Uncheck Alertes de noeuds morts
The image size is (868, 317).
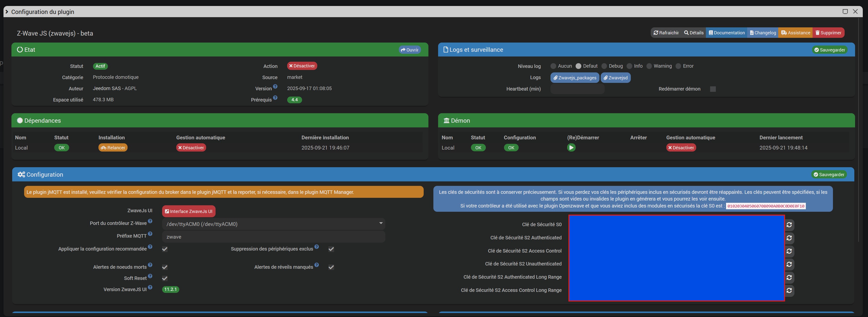click(x=165, y=267)
